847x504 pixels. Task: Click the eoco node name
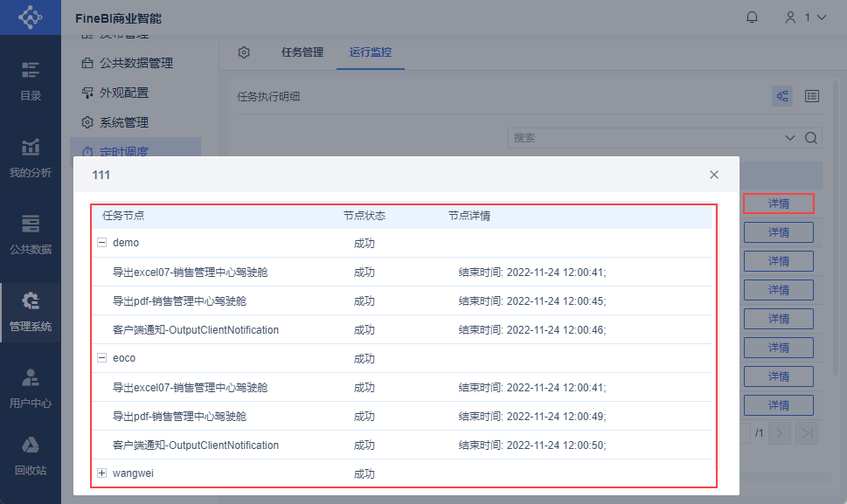pyautogui.click(x=124, y=358)
